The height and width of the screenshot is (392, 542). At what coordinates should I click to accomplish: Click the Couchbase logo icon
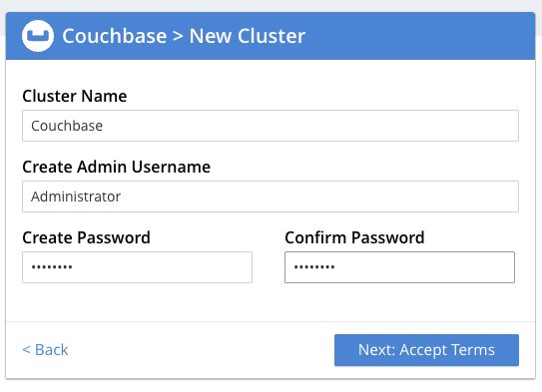tap(38, 36)
